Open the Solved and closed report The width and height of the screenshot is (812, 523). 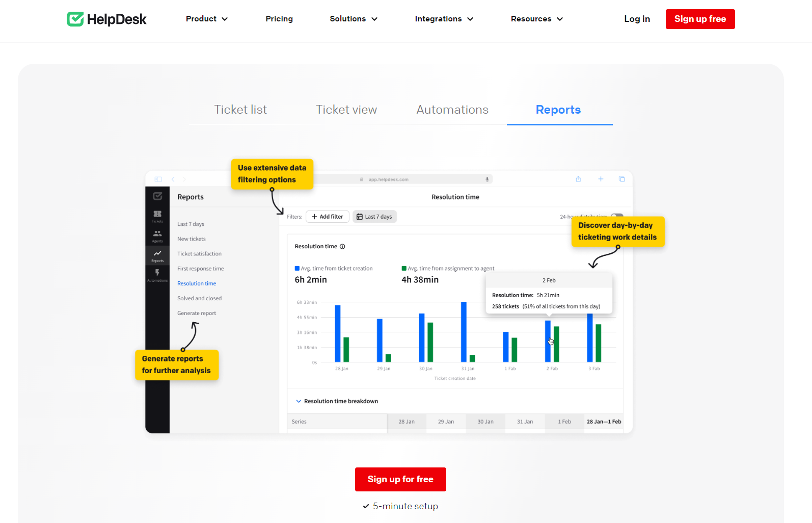click(x=200, y=298)
